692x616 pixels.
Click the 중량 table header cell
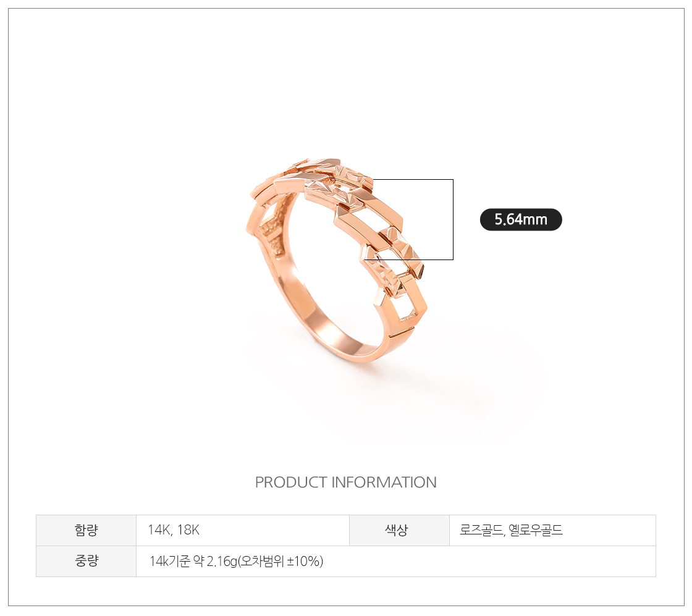pos(86,561)
